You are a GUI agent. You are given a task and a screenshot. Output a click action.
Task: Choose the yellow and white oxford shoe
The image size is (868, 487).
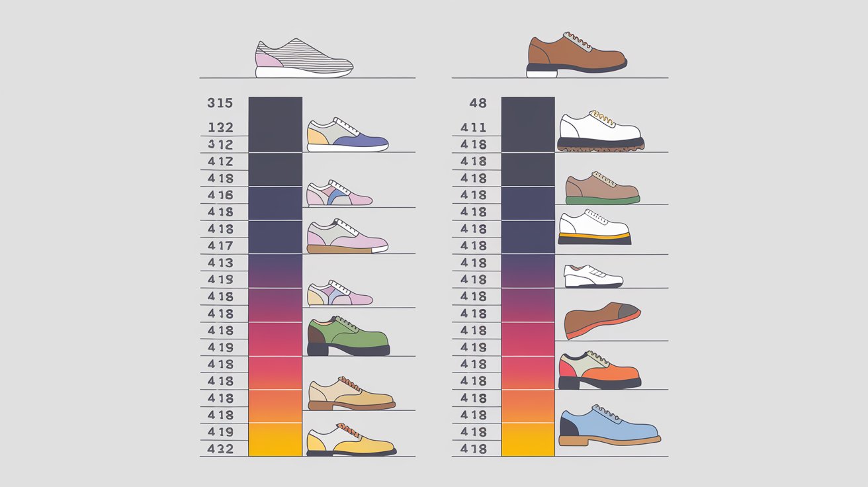point(351,439)
